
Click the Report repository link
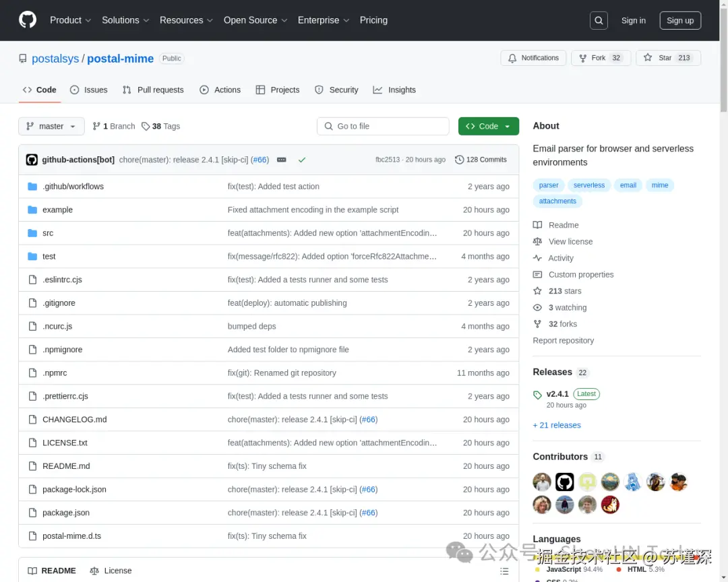[x=563, y=341]
